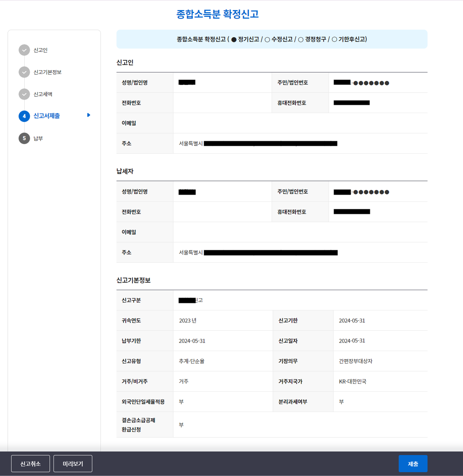Click the step 4 신고서제출 circle icon
The width and height of the screenshot is (463, 476).
24,116
